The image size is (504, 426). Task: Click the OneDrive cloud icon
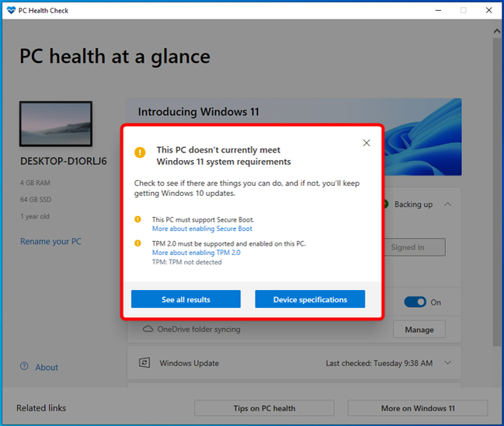coord(148,329)
